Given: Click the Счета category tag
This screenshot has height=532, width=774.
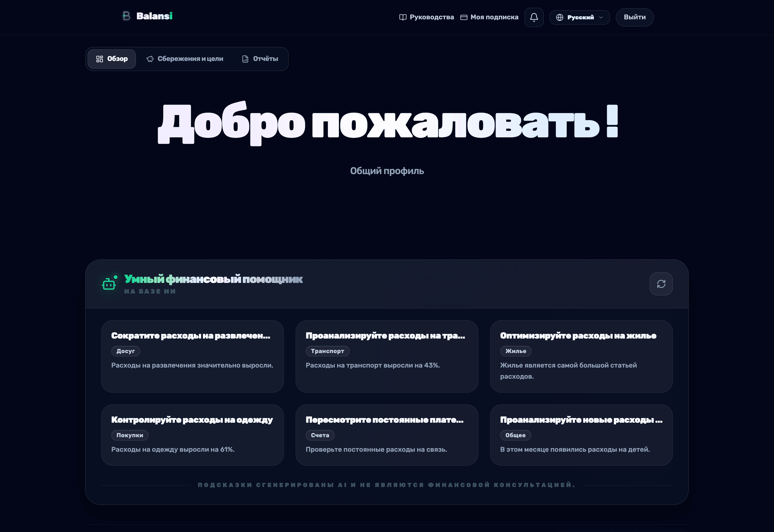Looking at the screenshot, I should coord(320,435).
